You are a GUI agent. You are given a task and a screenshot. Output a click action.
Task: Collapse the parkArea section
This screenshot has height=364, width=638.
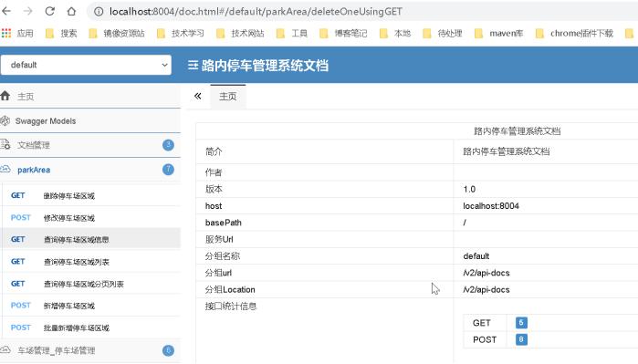[x=90, y=170]
